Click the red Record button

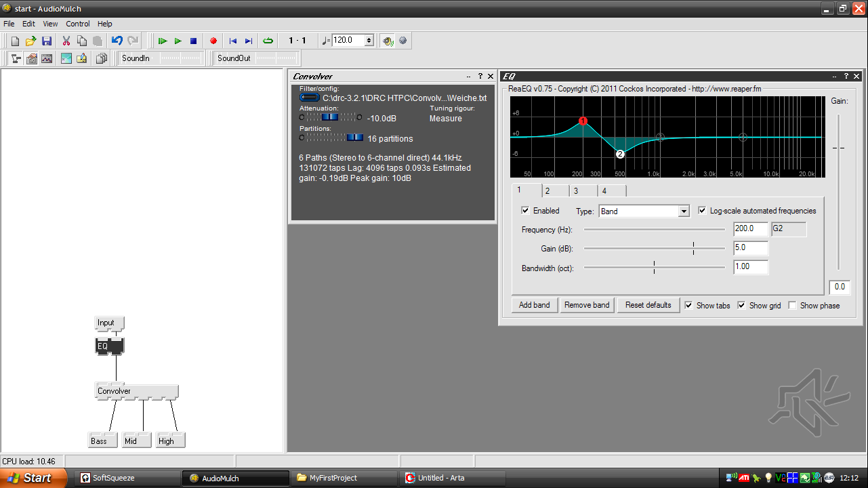click(x=213, y=41)
